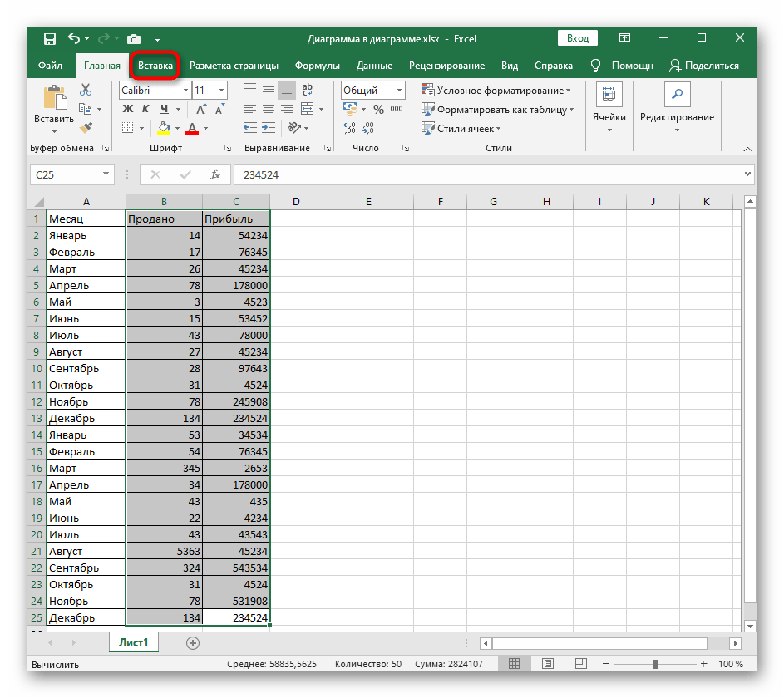Click Merge and Center icon

(x=308, y=109)
